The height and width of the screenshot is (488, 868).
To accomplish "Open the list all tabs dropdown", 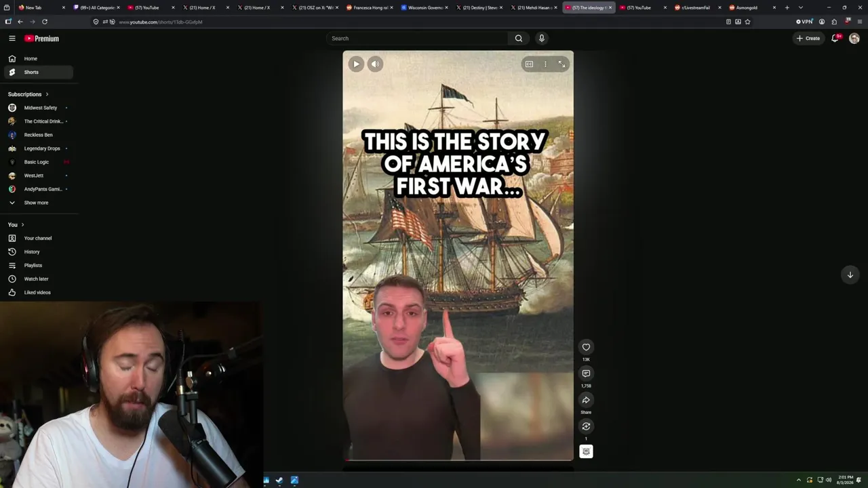I will click(801, 7).
